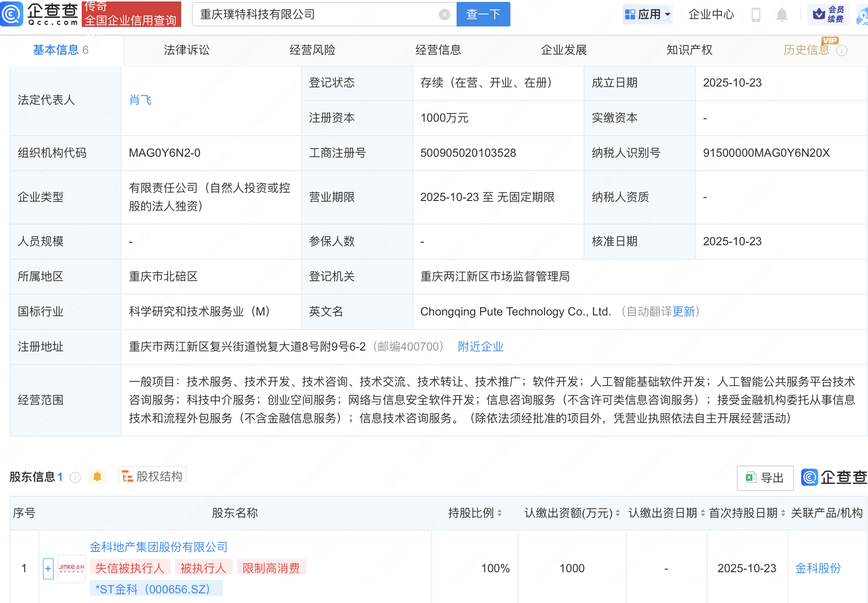Viewport: 868px width, 603px height.
Task: Click the mobile phone icon in header
Action: (x=756, y=15)
